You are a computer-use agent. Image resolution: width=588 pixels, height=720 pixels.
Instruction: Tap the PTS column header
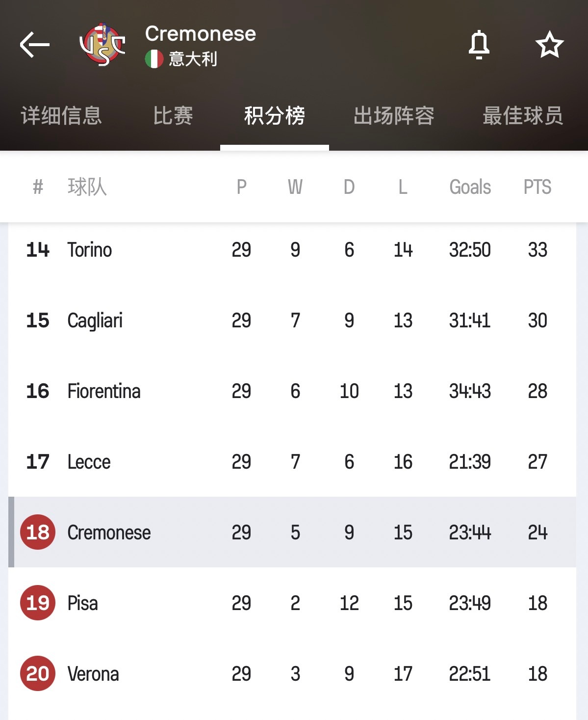[x=537, y=187]
